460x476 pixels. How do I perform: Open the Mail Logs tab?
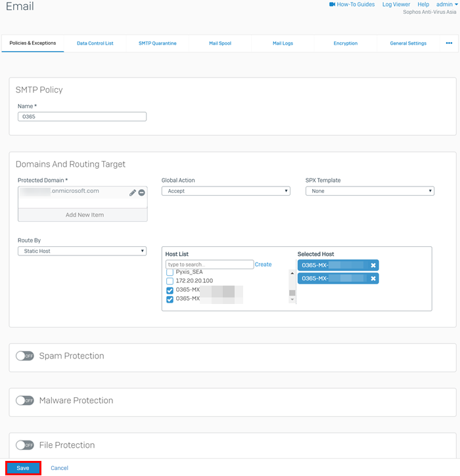[283, 43]
